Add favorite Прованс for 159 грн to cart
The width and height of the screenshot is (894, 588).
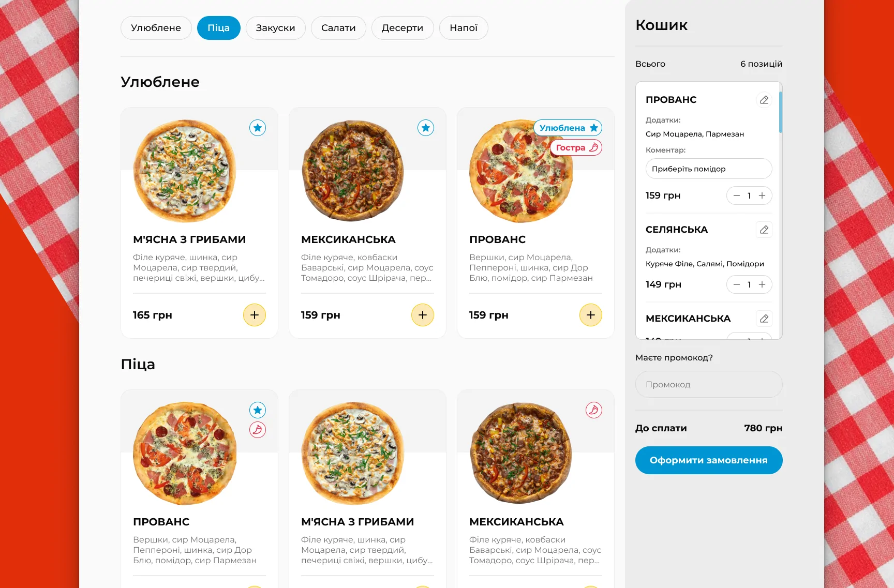point(591,315)
